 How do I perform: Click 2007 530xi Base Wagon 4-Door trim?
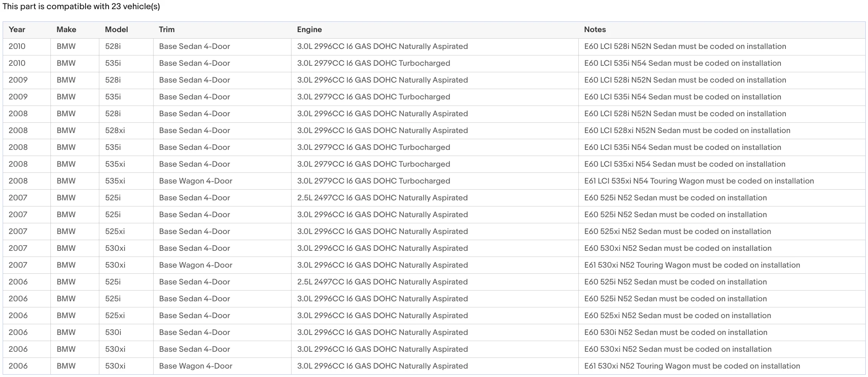point(196,265)
